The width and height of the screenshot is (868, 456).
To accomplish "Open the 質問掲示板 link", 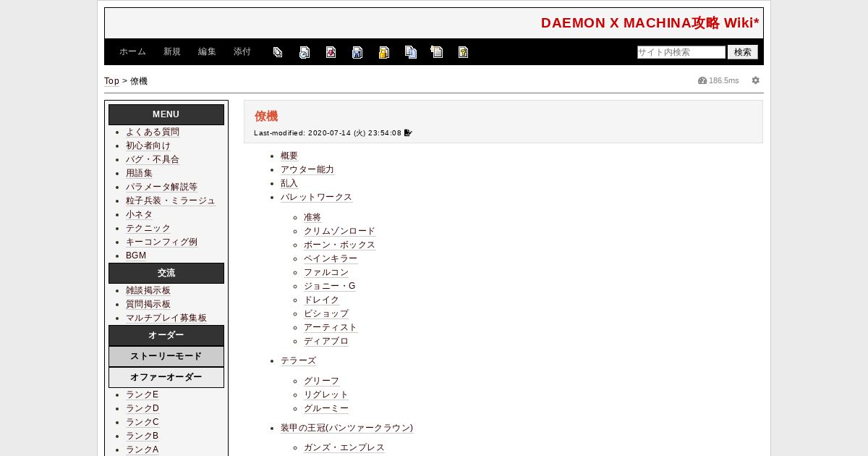I will 148,305.
